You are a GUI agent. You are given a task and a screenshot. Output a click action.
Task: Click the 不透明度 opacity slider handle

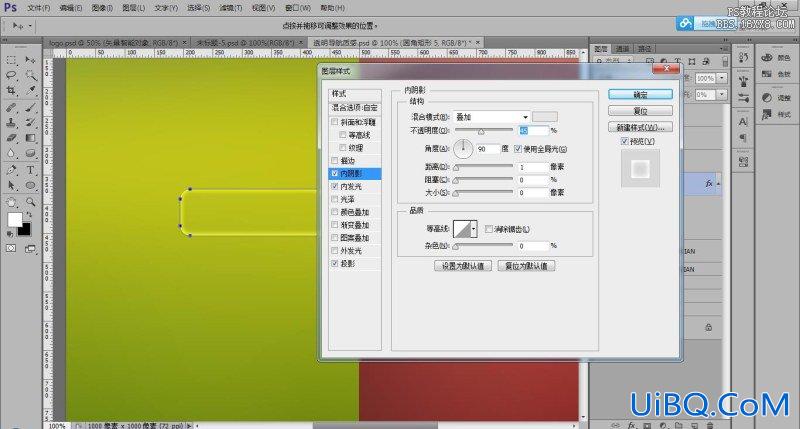click(481, 132)
